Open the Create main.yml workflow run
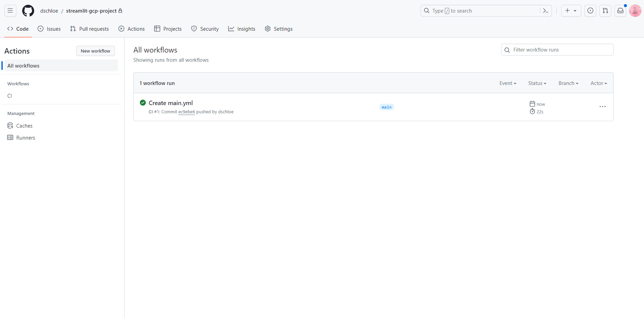This screenshot has width=644, height=318. [171, 103]
